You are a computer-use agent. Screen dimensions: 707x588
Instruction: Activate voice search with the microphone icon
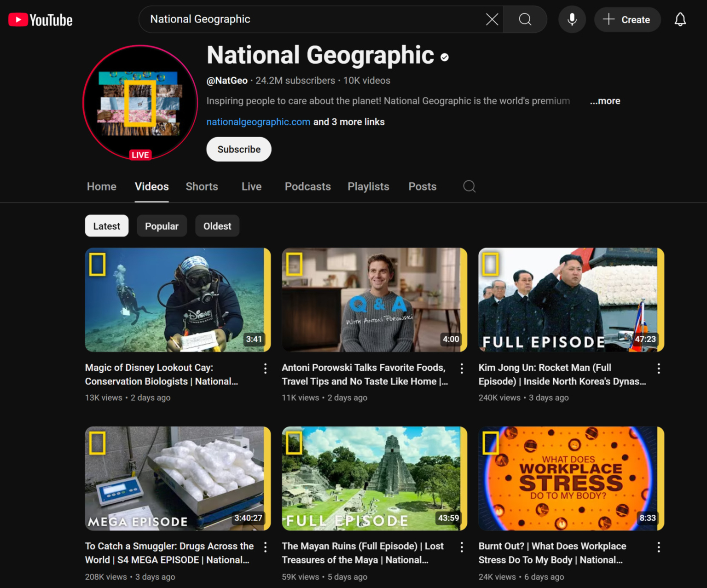tap(572, 19)
